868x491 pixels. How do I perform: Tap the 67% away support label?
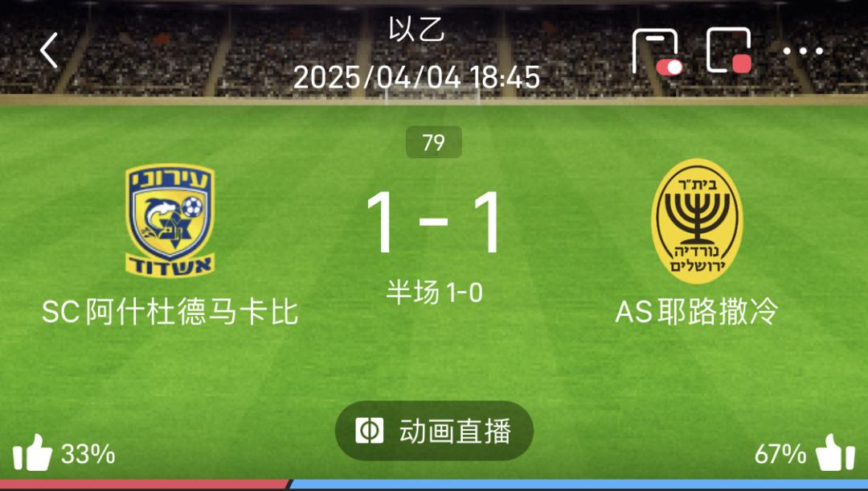[780, 455]
